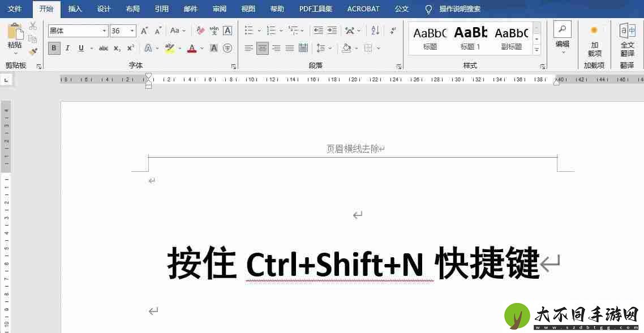
Task: Open the numbered list dropdown arrow
Action: click(281, 31)
